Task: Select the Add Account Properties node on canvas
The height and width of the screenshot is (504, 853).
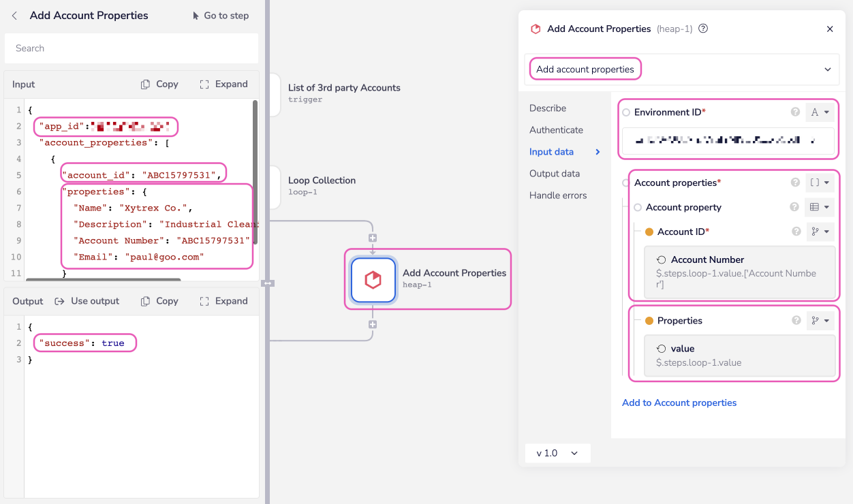Action: (x=427, y=279)
